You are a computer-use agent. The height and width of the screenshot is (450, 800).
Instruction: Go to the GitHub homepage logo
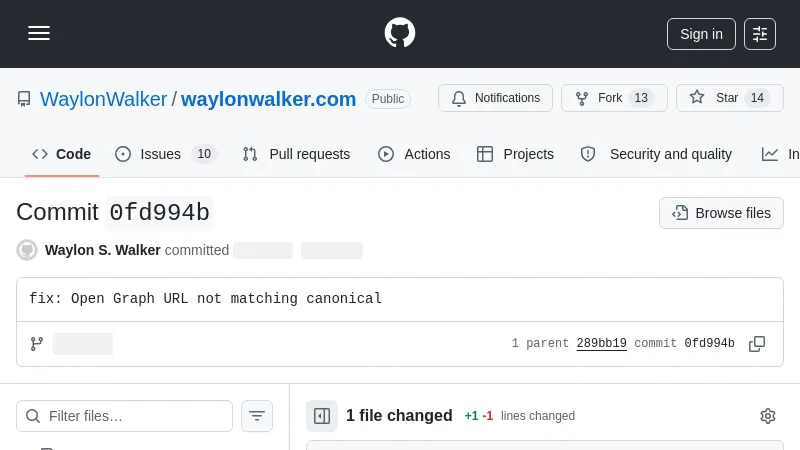[x=400, y=33]
